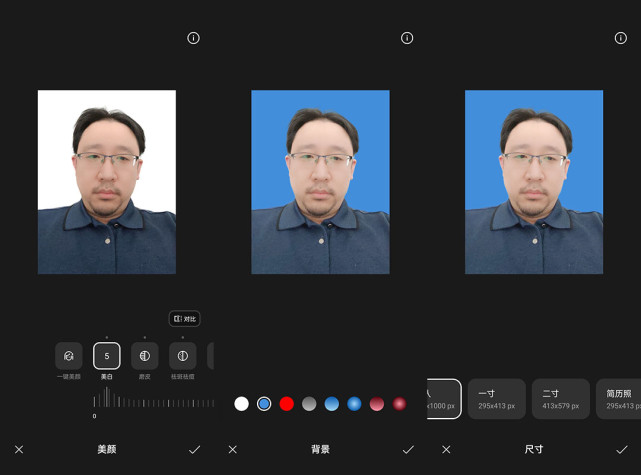The width and height of the screenshot is (641, 475).
Task: Select the 祛斑祛痘 blemish removal icon
Action: (183, 356)
